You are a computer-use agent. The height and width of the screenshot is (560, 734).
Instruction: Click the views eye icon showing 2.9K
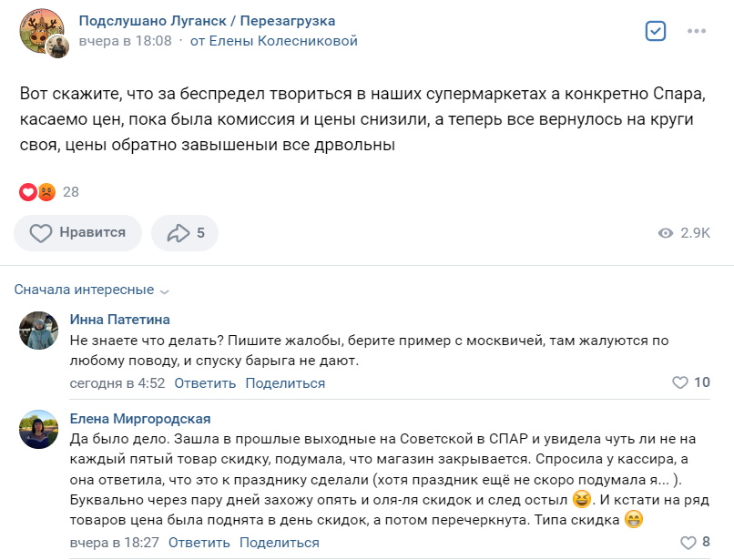tap(666, 233)
